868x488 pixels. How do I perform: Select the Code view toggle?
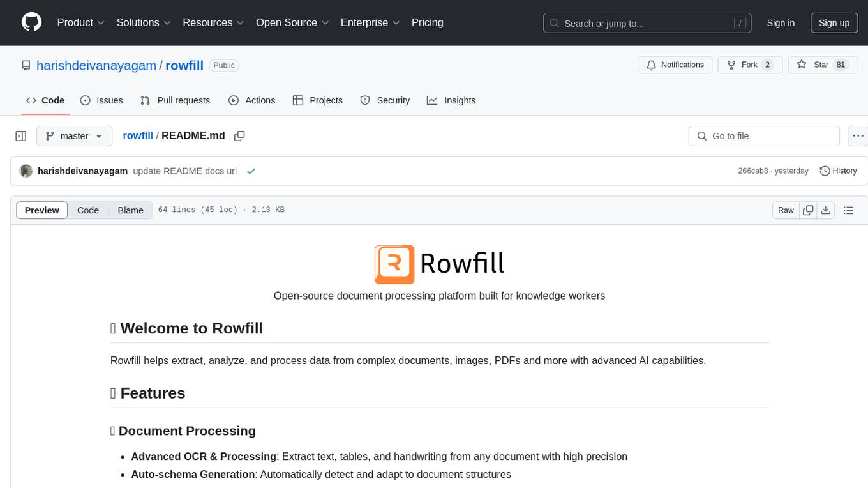[88, 210]
